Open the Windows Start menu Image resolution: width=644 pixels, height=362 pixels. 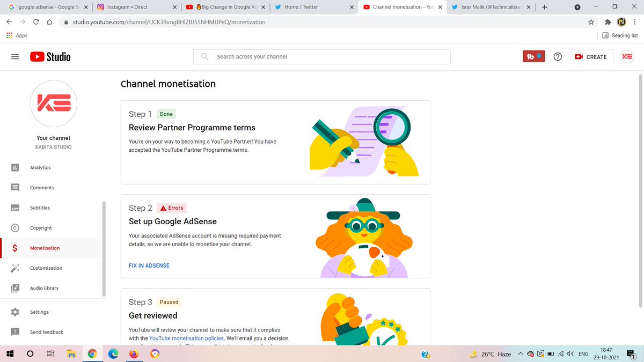point(10,354)
